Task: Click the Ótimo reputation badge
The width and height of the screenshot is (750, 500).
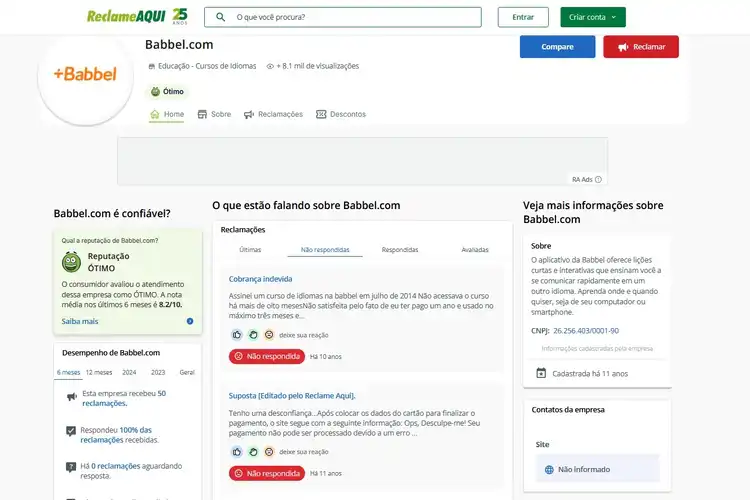Action: (x=167, y=91)
